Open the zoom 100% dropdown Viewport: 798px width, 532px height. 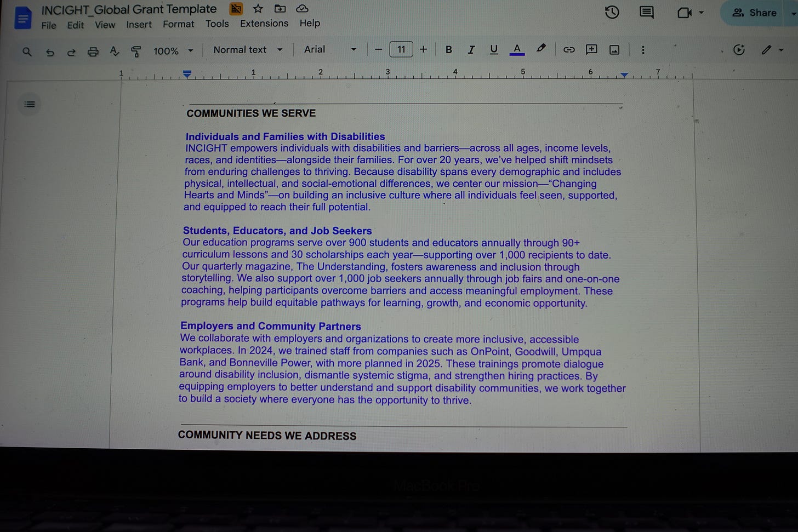coord(173,51)
